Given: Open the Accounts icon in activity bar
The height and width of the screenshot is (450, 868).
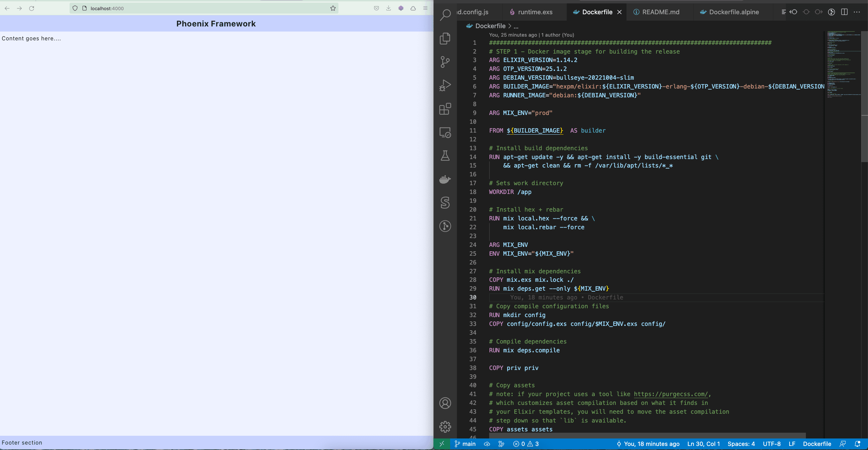Looking at the screenshot, I should tap(445, 403).
